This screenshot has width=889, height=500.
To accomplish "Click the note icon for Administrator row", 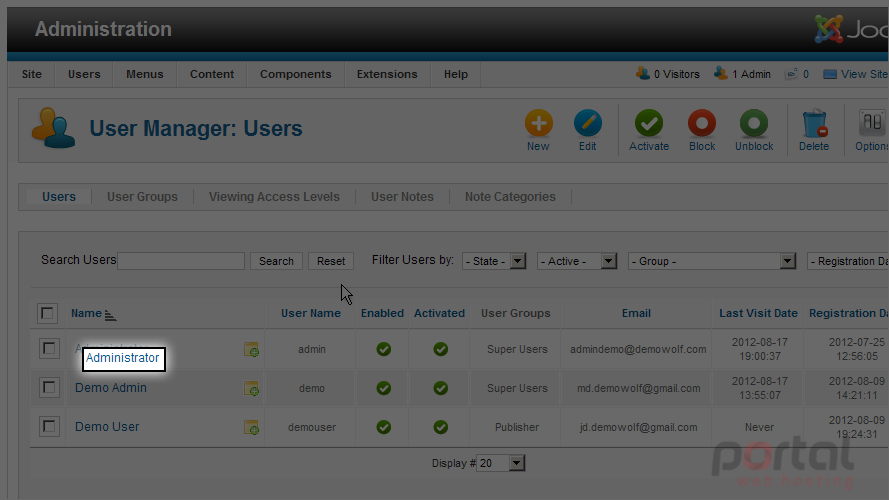I will (251, 349).
